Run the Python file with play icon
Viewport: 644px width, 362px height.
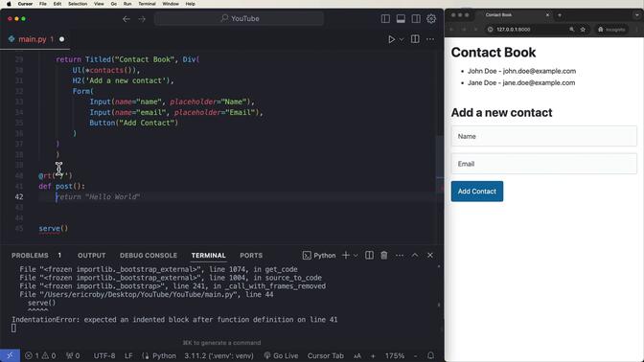(391, 39)
